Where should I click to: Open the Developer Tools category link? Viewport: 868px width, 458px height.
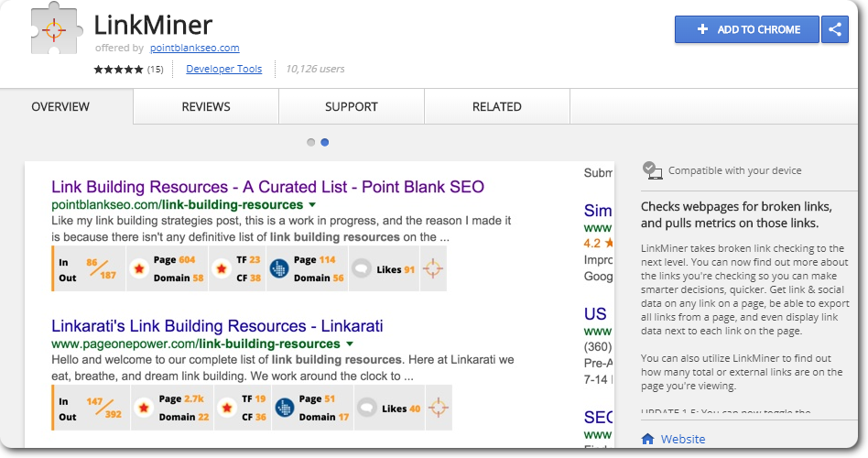click(x=223, y=69)
